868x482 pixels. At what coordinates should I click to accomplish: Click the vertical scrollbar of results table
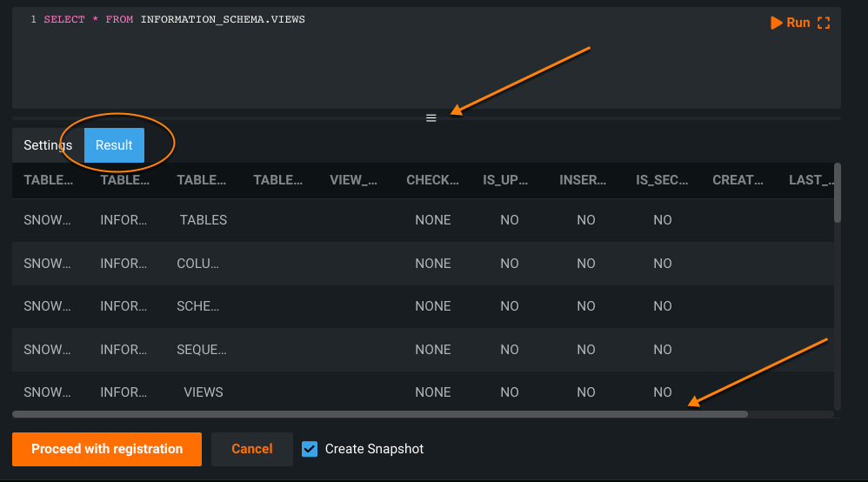coord(838,193)
